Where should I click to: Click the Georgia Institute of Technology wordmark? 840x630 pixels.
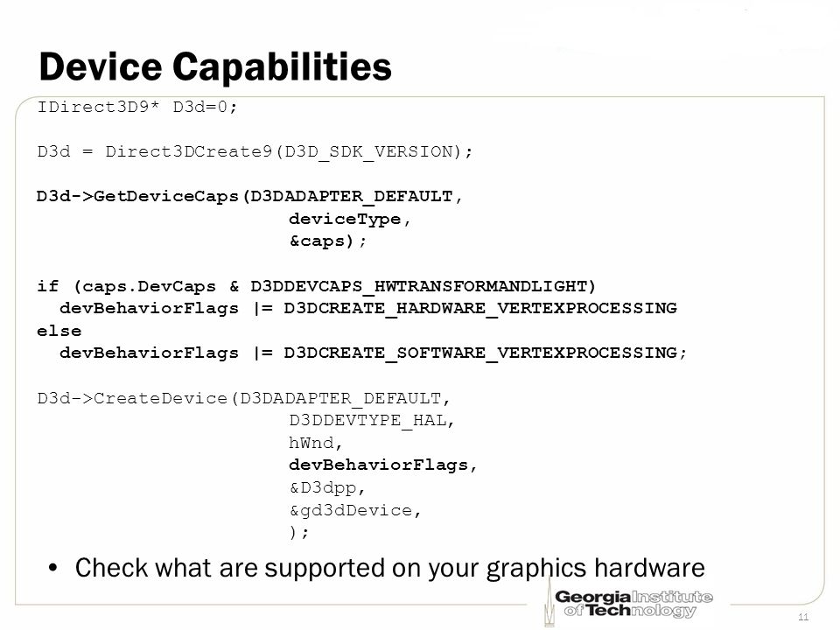point(633,604)
